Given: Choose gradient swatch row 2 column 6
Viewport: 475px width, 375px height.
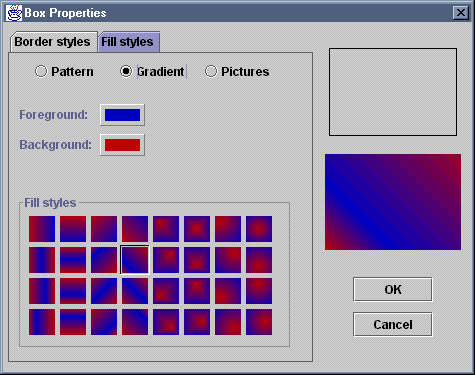Looking at the screenshot, I should pyautogui.click(x=197, y=260).
